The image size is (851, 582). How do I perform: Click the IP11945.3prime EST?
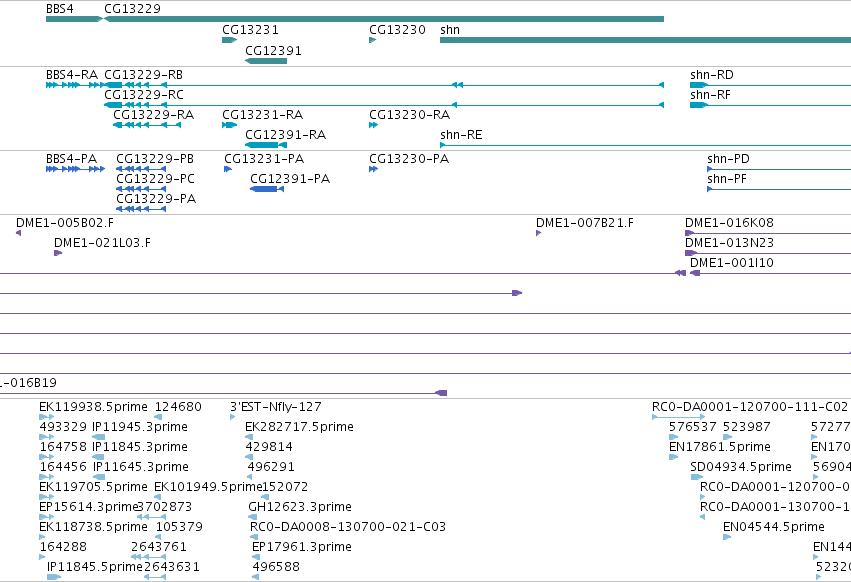coord(98,437)
